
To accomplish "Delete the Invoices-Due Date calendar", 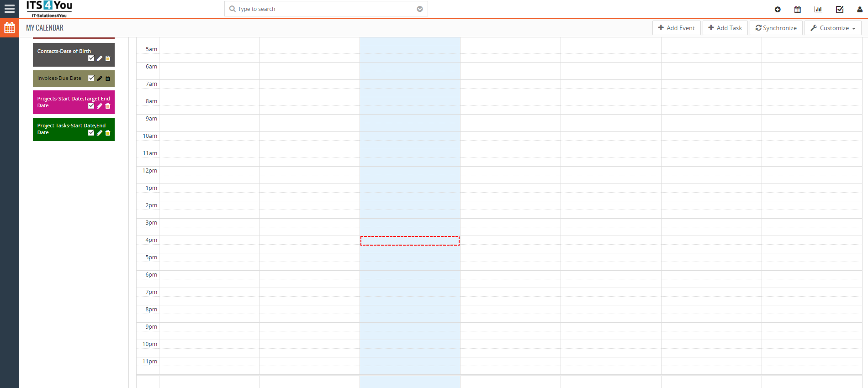I will point(108,79).
